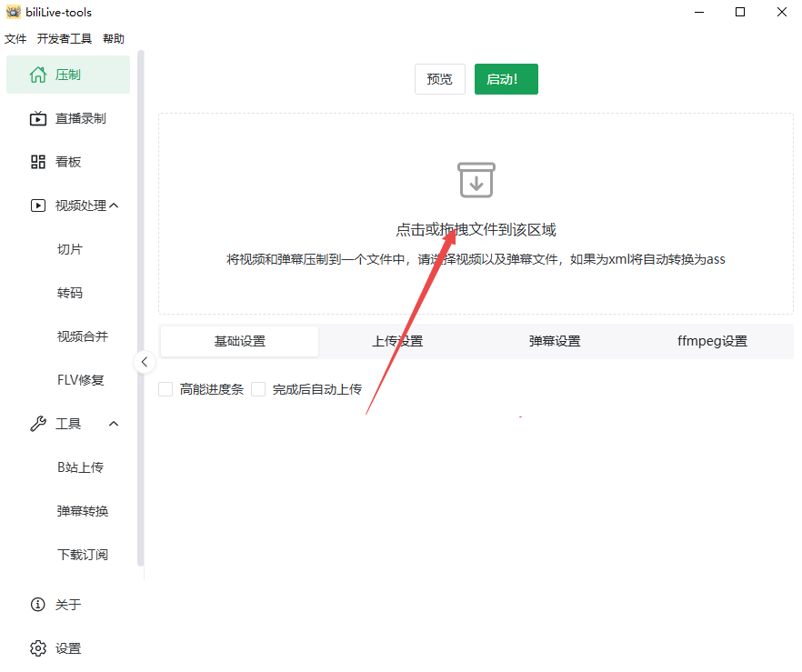
Task: Switch to the 弹幕设置 tab
Action: tap(555, 342)
